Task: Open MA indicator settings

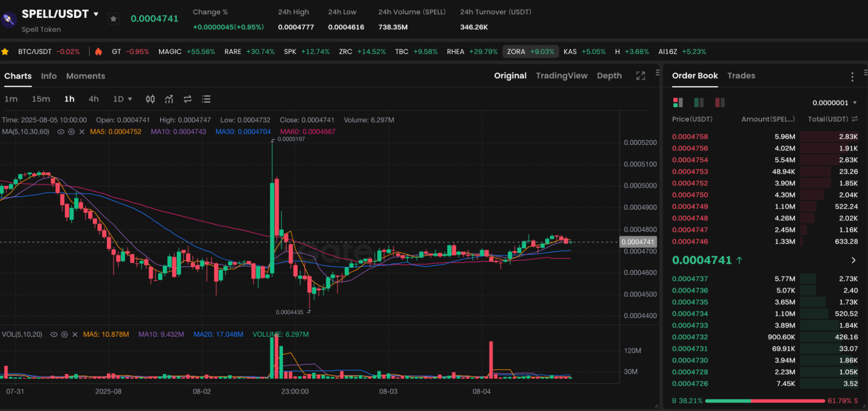Action: [x=71, y=132]
